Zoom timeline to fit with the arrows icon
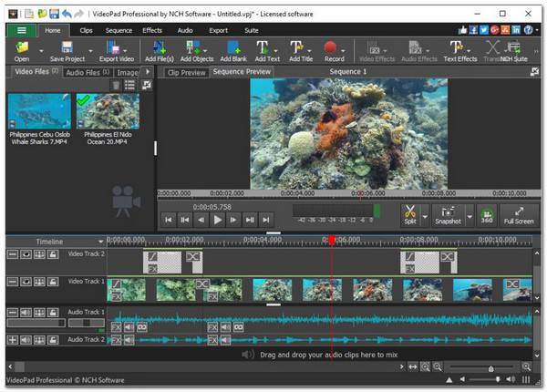The image size is (547, 392). tap(413, 366)
